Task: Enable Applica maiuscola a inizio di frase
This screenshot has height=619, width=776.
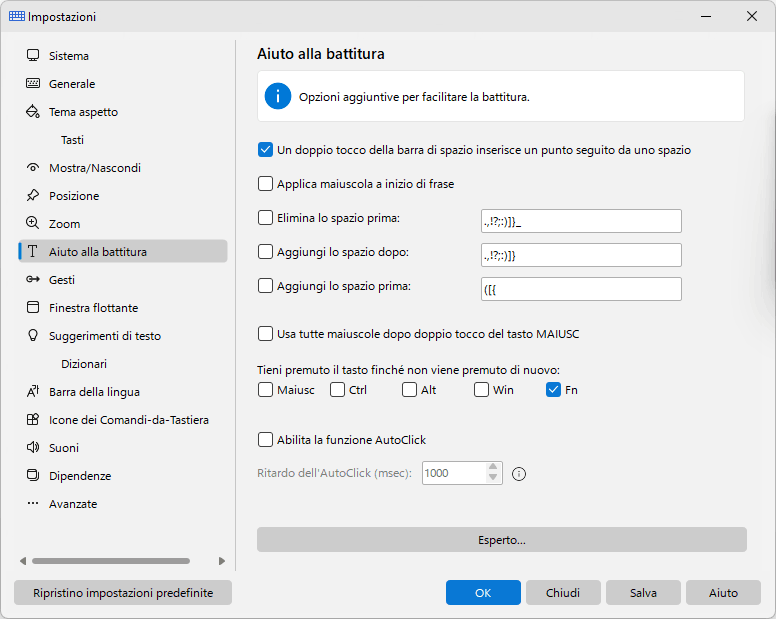Action: point(265,184)
